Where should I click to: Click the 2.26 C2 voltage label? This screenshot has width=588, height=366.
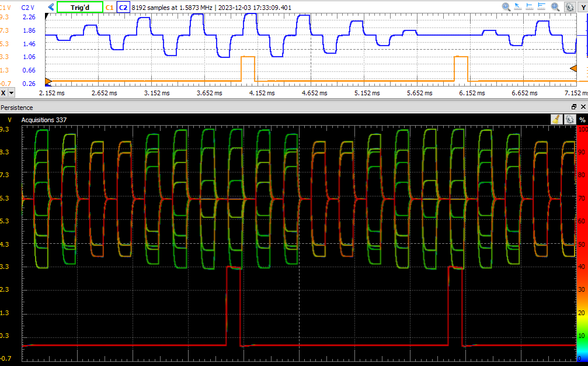click(29, 17)
